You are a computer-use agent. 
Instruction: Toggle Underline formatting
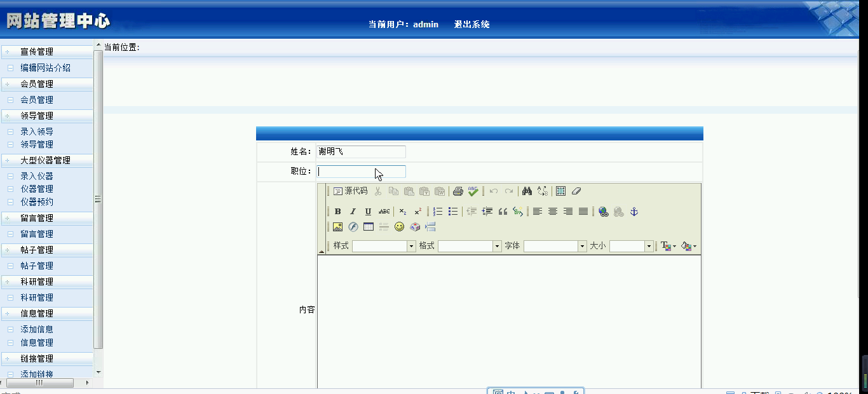(x=368, y=212)
